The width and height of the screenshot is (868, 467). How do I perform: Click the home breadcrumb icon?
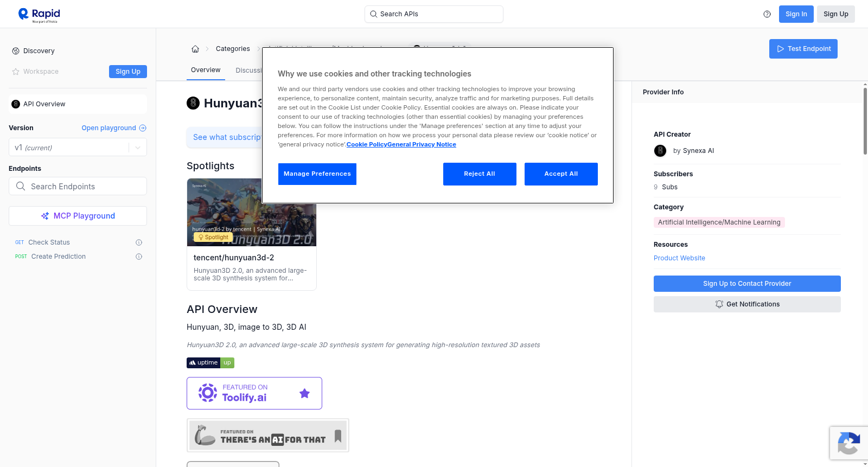[x=195, y=49]
